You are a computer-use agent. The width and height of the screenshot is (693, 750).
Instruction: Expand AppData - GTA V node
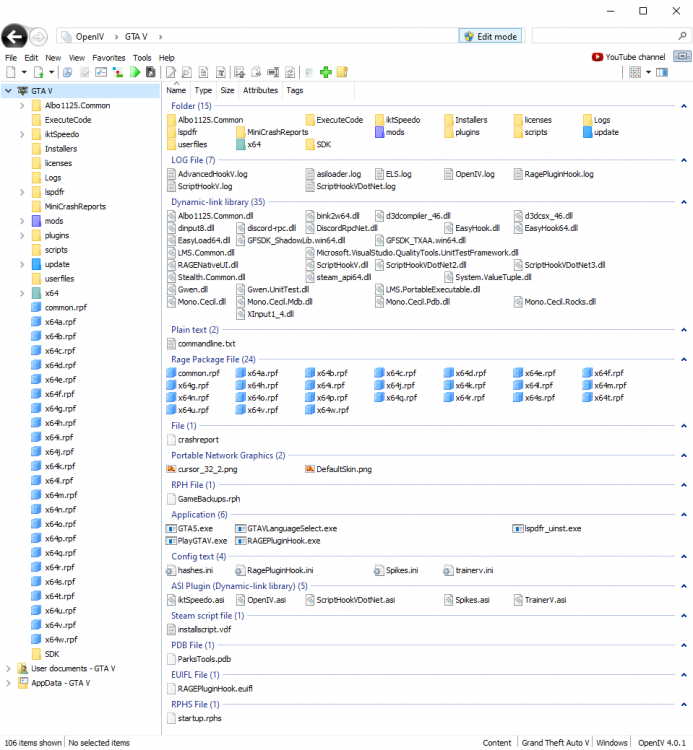coord(8,683)
